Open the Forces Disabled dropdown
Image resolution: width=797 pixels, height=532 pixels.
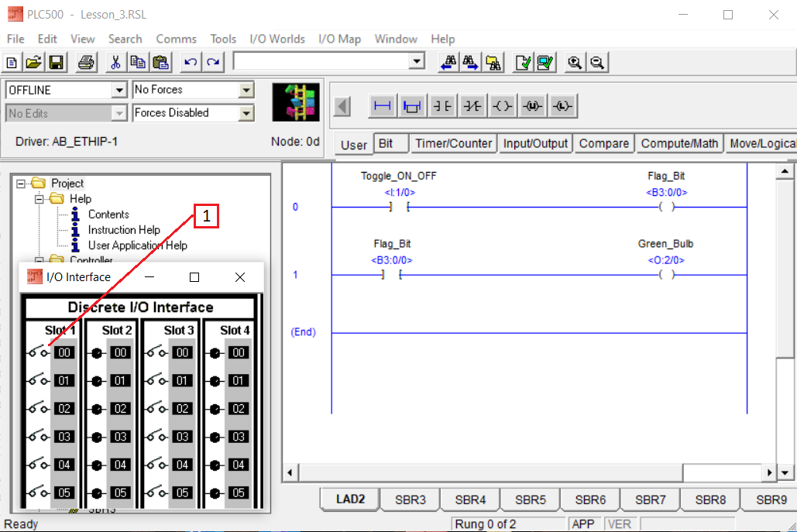[x=246, y=113]
